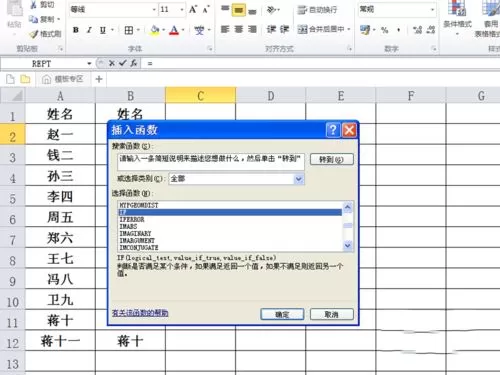Viewport: 500px width, 375px height.
Task: Select IMCONJUGATE in the function list
Action: [x=230, y=247]
